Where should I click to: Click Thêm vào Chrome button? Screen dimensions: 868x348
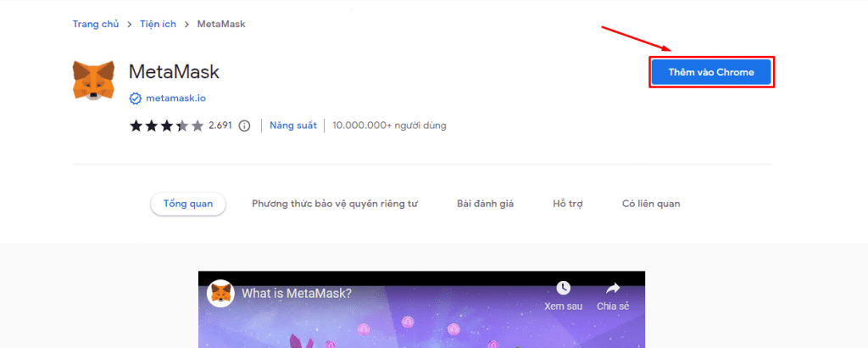(711, 72)
